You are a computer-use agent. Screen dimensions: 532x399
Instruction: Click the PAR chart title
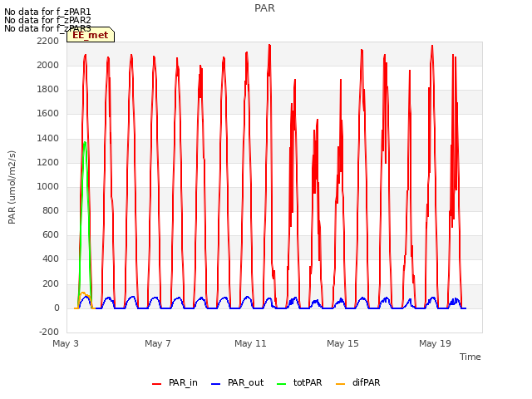tap(264, 8)
